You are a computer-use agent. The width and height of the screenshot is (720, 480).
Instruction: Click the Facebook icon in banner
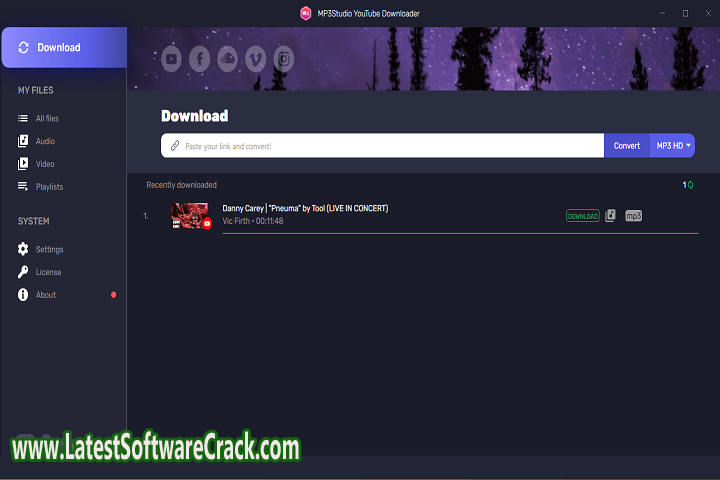(x=200, y=60)
